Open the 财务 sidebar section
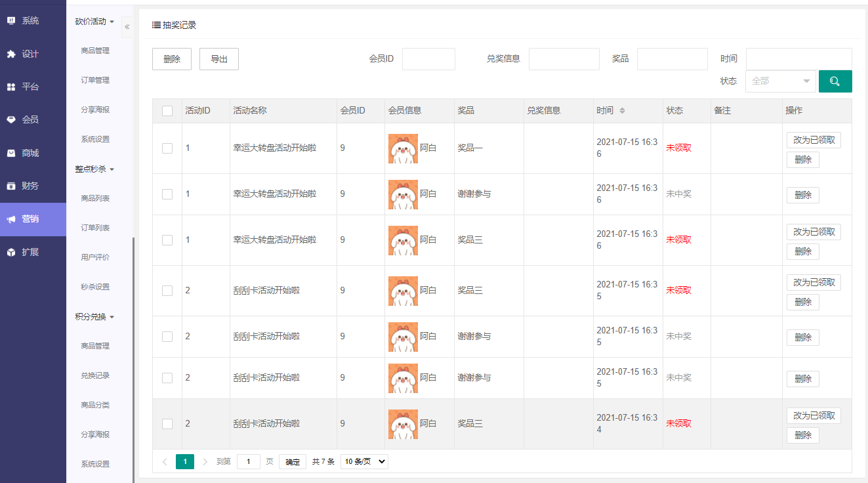Viewport: 868px width, 483px height. (33, 186)
